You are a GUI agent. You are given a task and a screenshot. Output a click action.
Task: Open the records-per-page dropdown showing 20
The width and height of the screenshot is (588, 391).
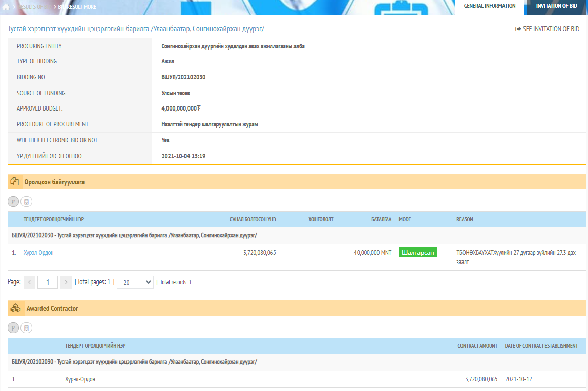click(135, 282)
